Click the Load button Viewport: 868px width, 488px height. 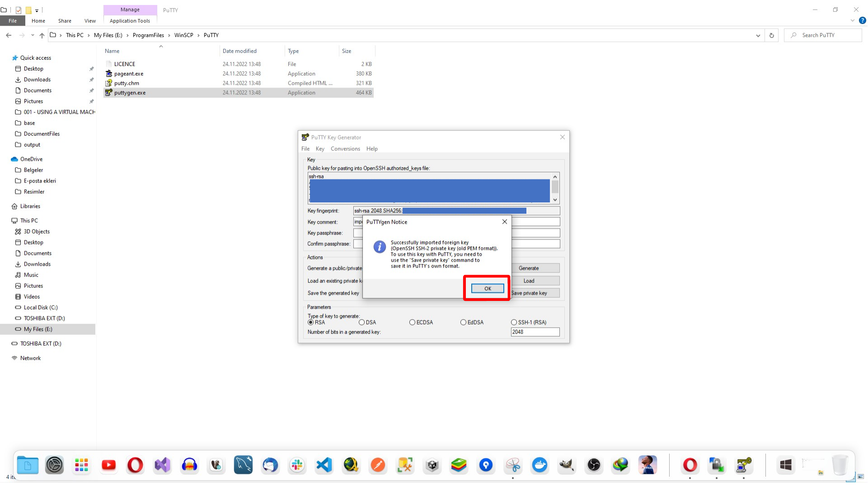pyautogui.click(x=535, y=281)
